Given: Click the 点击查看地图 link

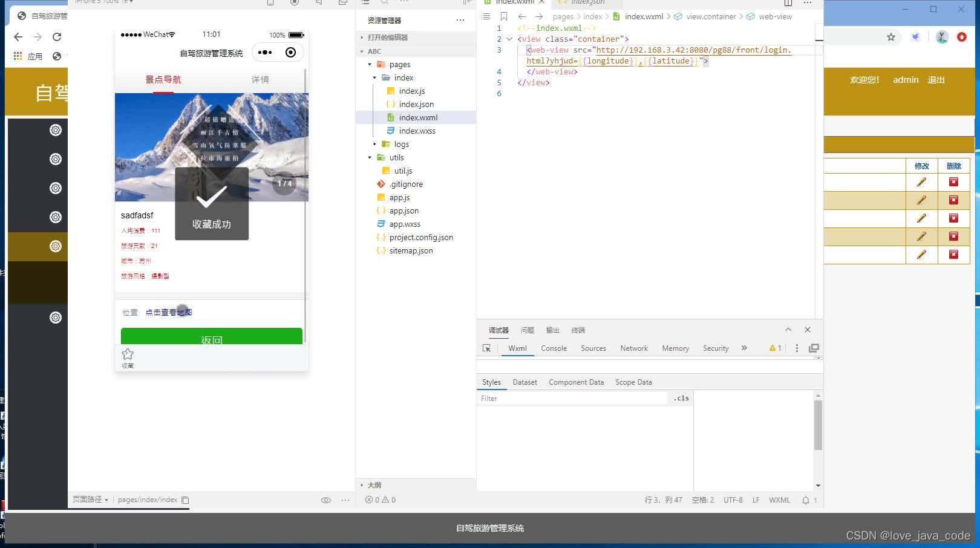Looking at the screenshot, I should tap(169, 313).
